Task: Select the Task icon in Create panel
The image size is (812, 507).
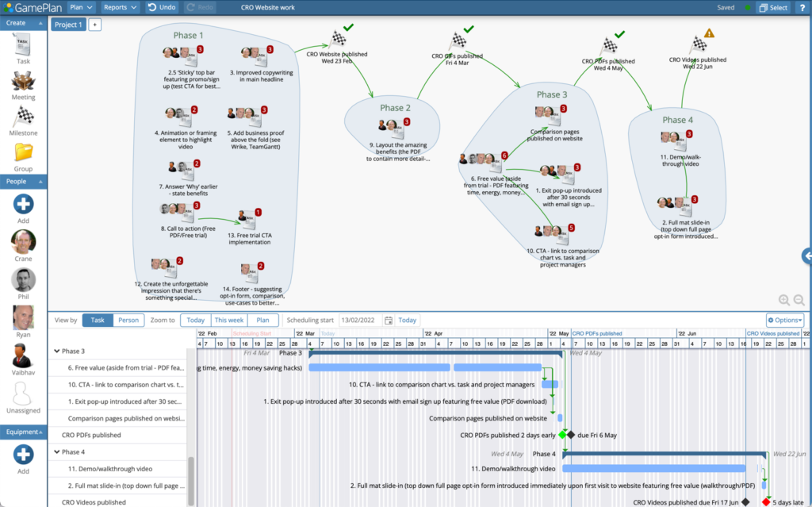Action: [x=23, y=44]
